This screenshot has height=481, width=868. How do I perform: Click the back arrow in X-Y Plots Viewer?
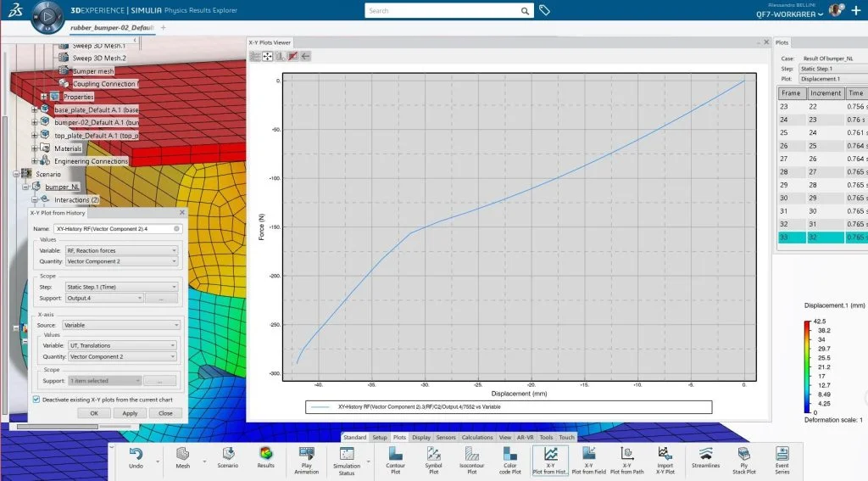pos(306,56)
